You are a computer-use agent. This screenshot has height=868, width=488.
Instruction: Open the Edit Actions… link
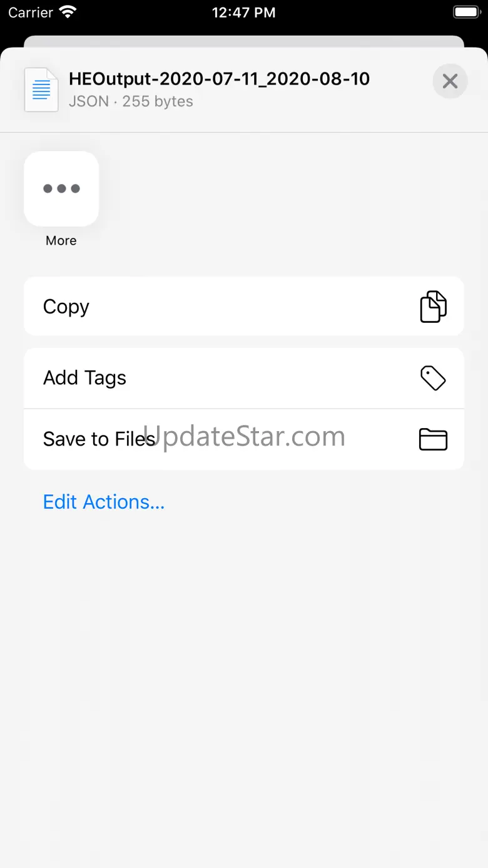104,502
